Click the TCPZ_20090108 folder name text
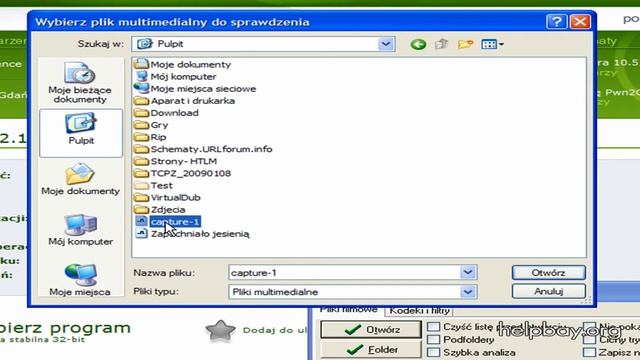This screenshot has height=360, width=640. tap(191, 173)
